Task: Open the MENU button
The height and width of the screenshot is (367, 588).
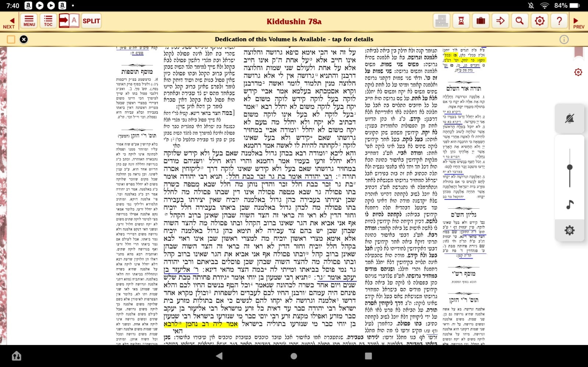Action: point(29,21)
